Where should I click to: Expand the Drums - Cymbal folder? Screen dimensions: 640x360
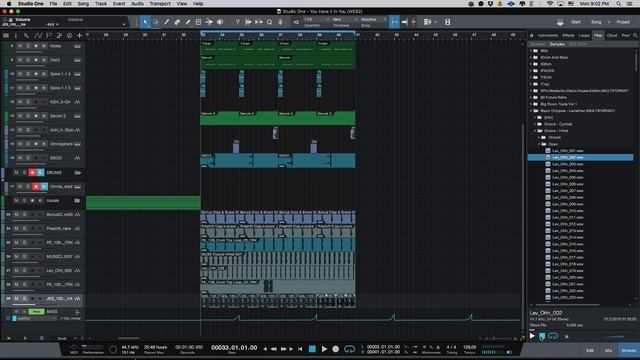pyautogui.click(x=535, y=124)
